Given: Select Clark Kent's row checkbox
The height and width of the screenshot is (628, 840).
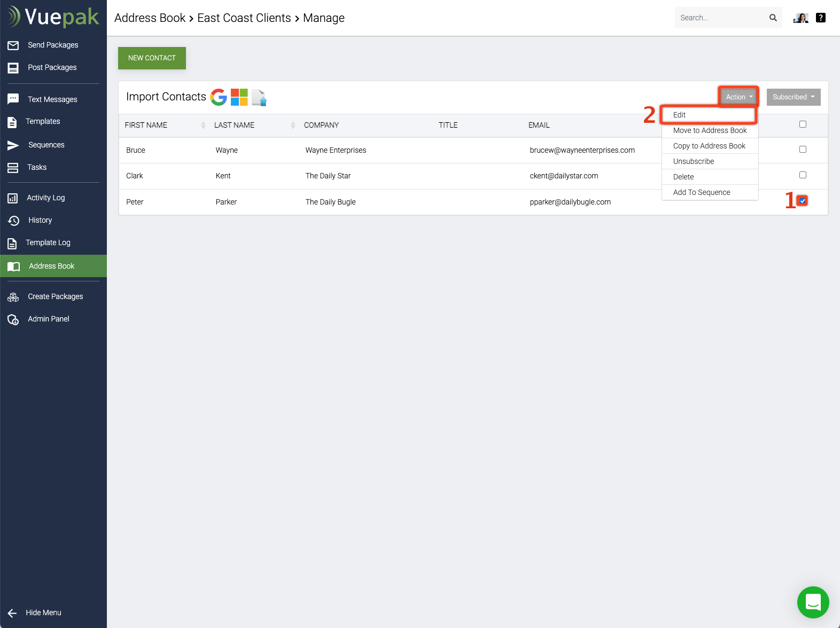Looking at the screenshot, I should (803, 175).
